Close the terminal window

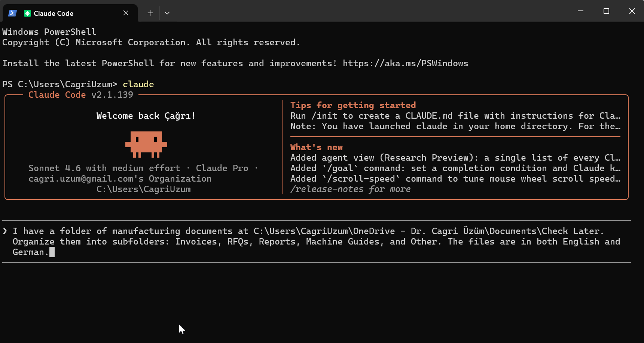point(632,11)
